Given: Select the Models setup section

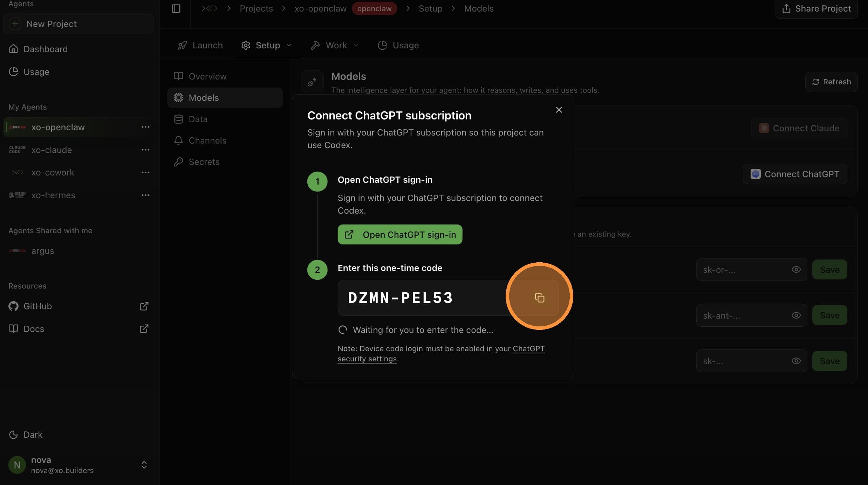Looking at the screenshot, I should pyautogui.click(x=225, y=98).
